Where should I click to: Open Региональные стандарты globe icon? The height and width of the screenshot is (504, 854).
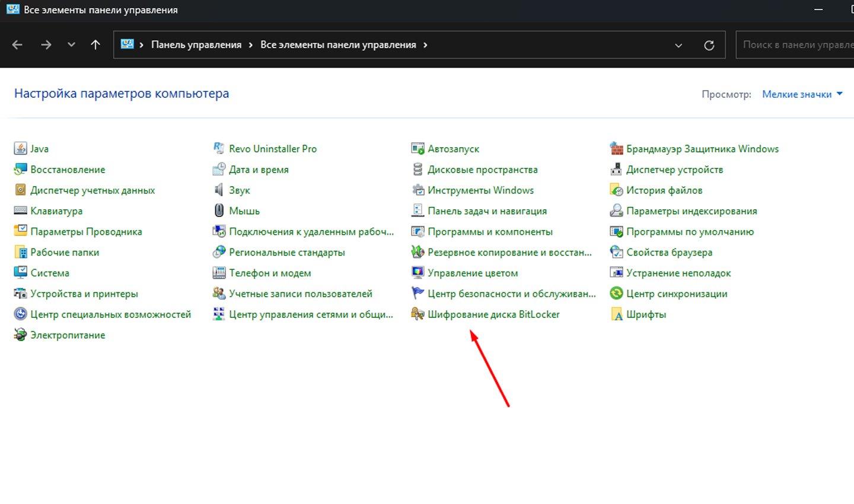219,252
